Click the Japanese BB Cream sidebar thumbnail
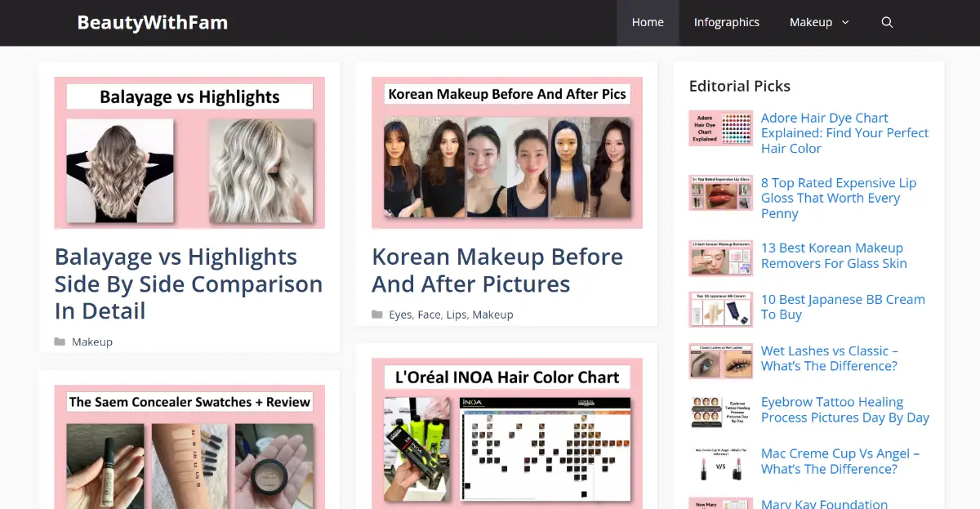This screenshot has height=509, width=980. [x=720, y=309]
